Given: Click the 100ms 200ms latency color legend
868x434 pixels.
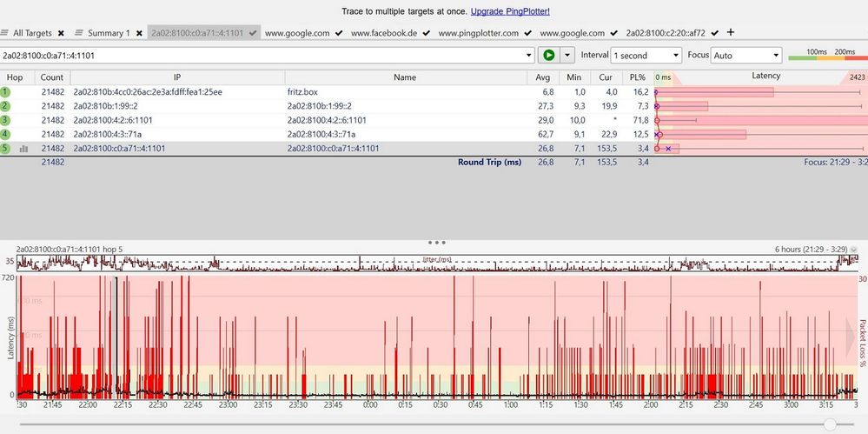Looking at the screenshot, I should click(827, 54).
